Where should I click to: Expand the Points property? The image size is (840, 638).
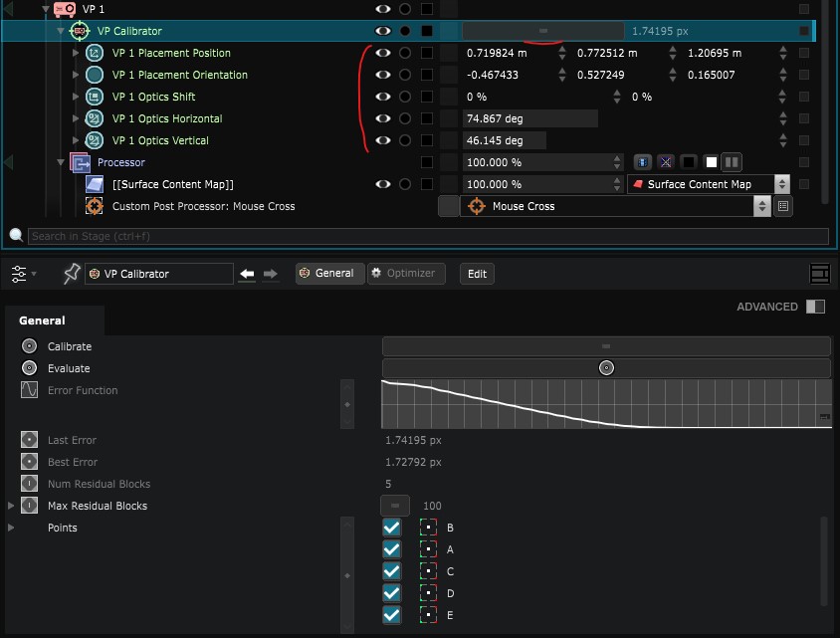coord(11,528)
